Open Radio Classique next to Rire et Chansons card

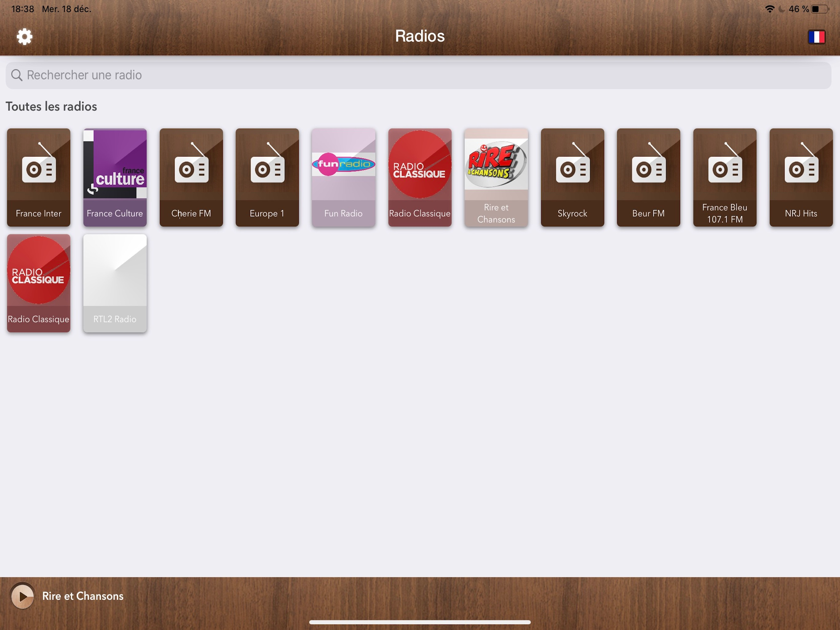tap(420, 177)
